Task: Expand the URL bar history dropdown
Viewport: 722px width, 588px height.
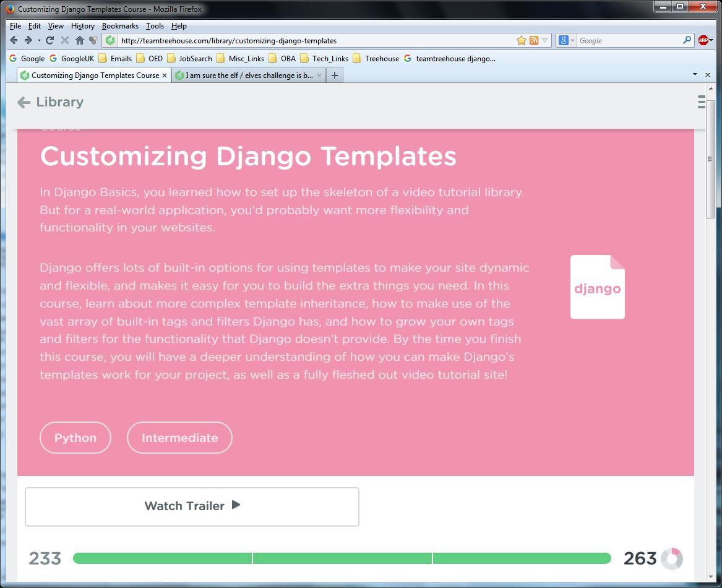Action: pyautogui.click(x=544, y=41)
